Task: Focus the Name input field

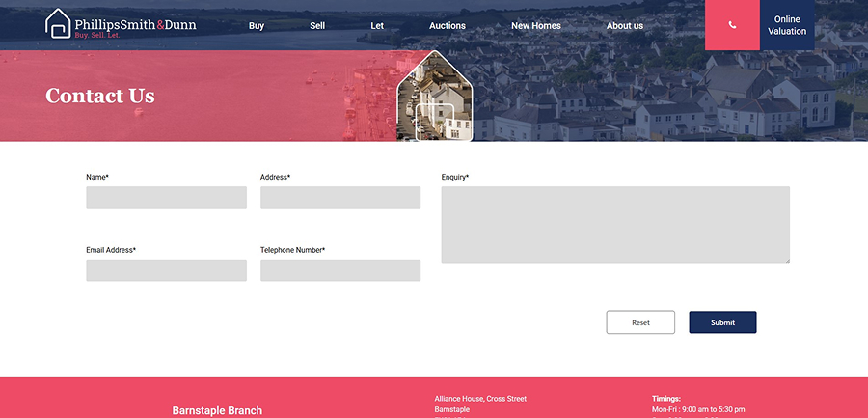Action: tap(166, 198)
